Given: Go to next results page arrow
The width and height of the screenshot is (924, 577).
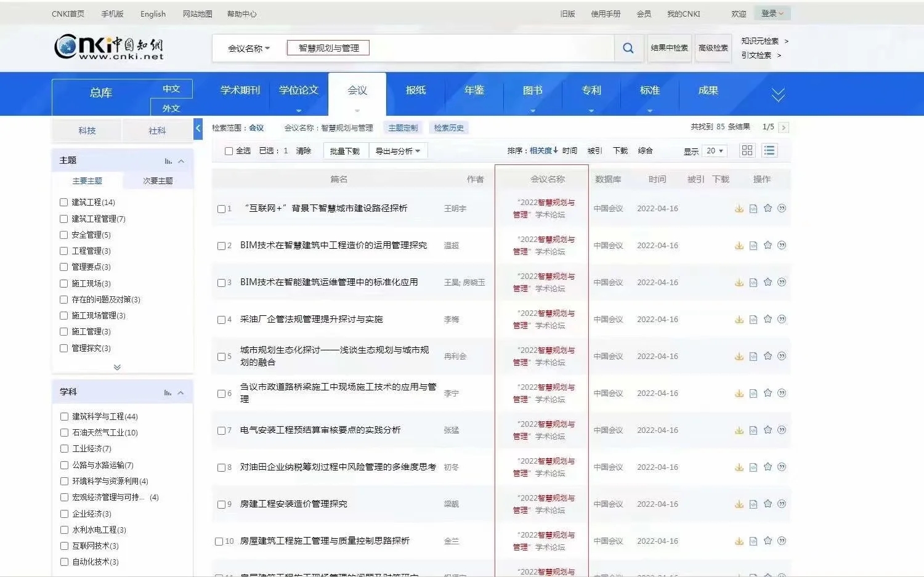Looking at the screenshot, I should [x=784, y=127].
